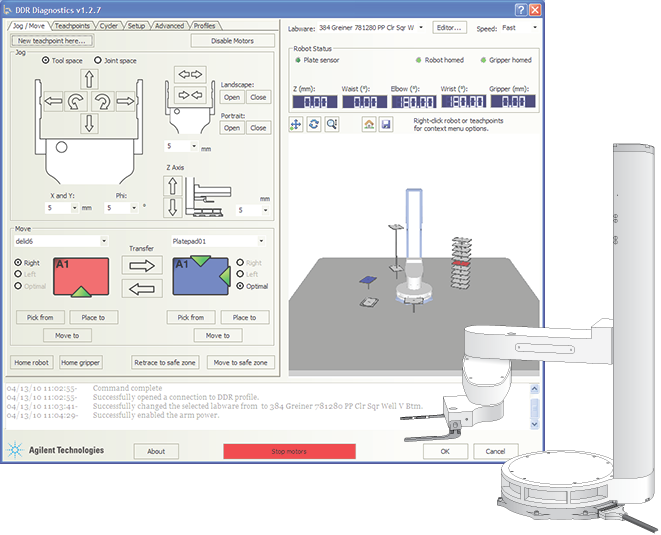Choose Right orientation for Platepad01
Image resolution: width=661 pixels, height=535 pixels.
point(240,262)
